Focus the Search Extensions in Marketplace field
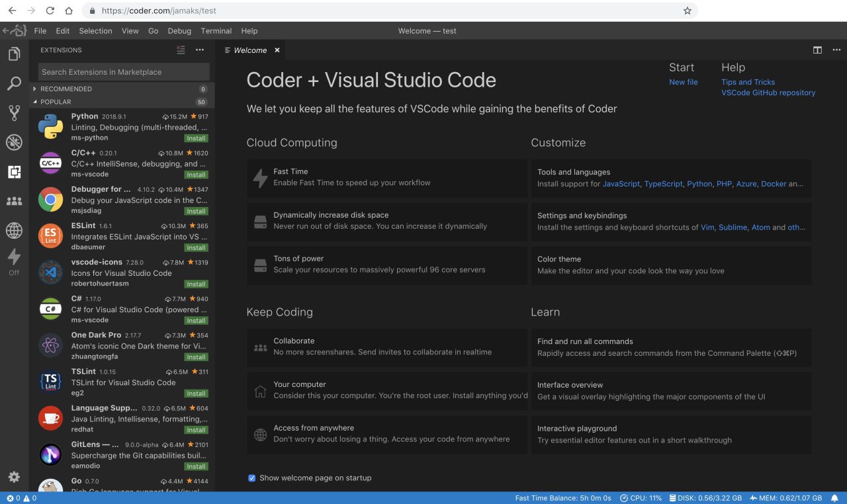847x504 pixels. tap(123, 71)
